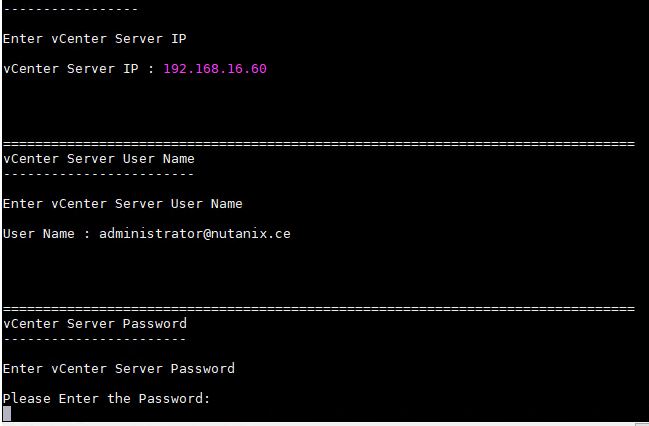The height and width of the screenshot is (426, 649).
Task: Click the bottom-right scrollbar corner grip
Action: tap(642, 424)
